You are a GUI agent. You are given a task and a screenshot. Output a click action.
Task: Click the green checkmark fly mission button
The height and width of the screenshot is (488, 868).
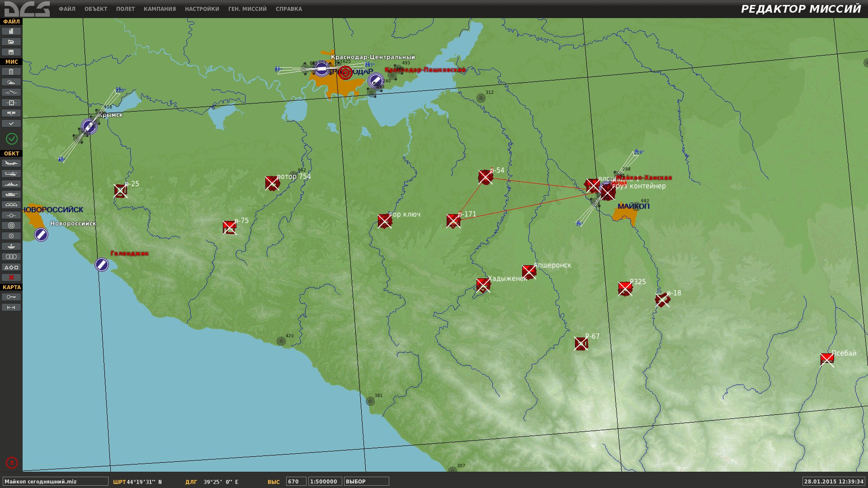click(12, 139)
